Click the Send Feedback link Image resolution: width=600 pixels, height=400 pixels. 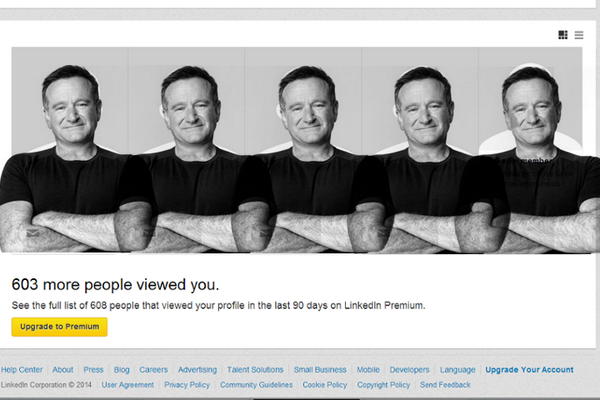tap(445, 385)
